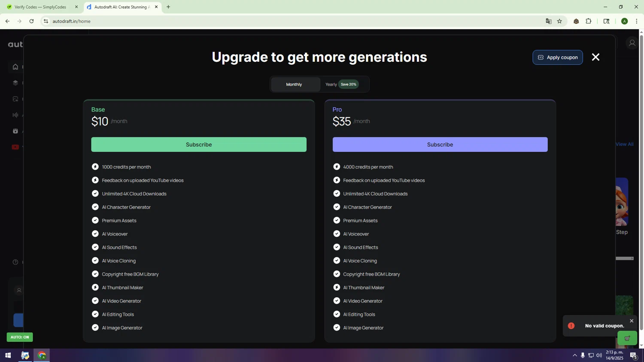Open the network icon in the system tray
The height and width of the screenshot is (362, 644).
coord(591,355)
